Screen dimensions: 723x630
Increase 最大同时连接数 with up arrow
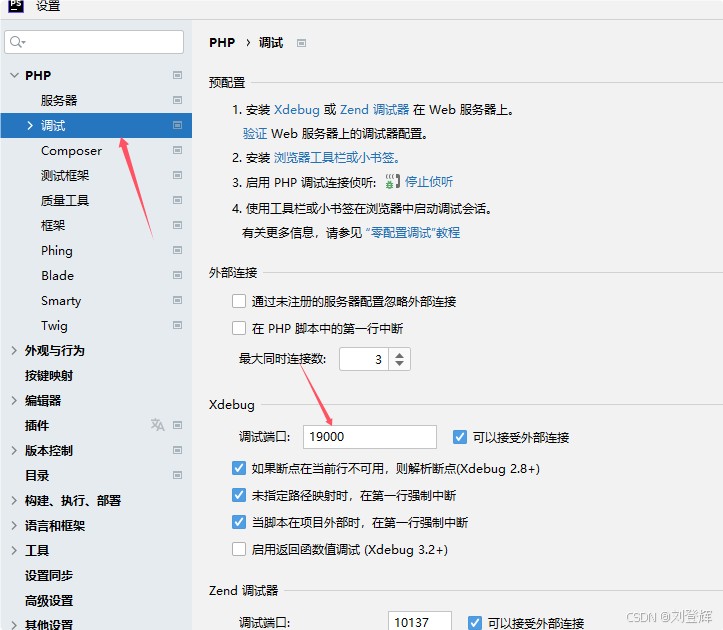click(399, 355)
